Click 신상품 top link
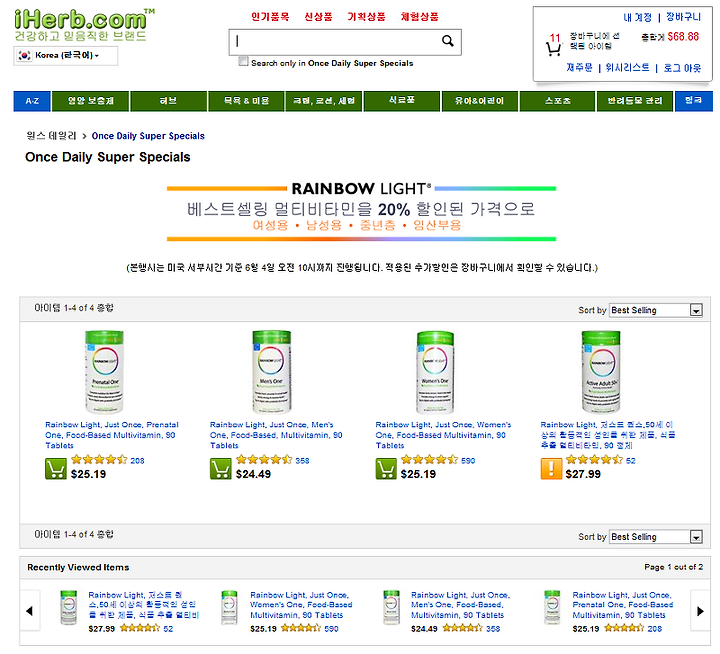 318,17
